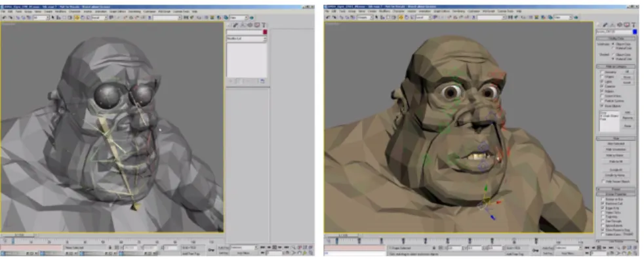Open selection filter dropdown in left window toolbar

click(41, 18)
